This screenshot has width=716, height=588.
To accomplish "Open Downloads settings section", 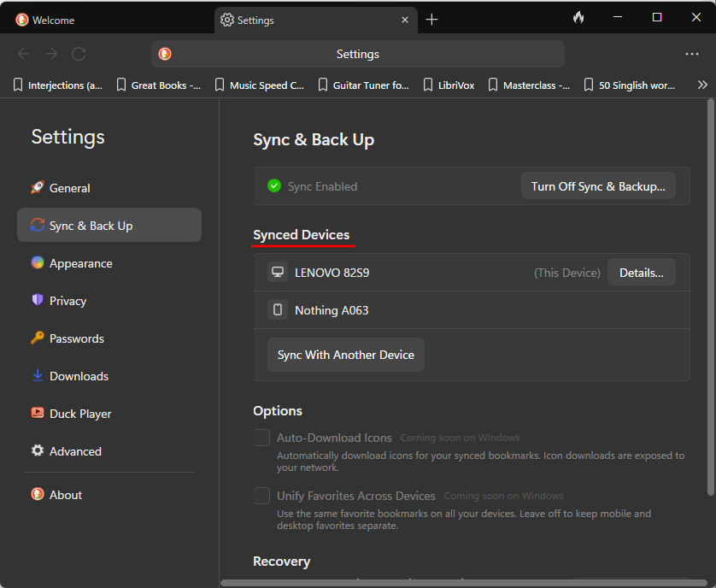I will pos(109,376).
